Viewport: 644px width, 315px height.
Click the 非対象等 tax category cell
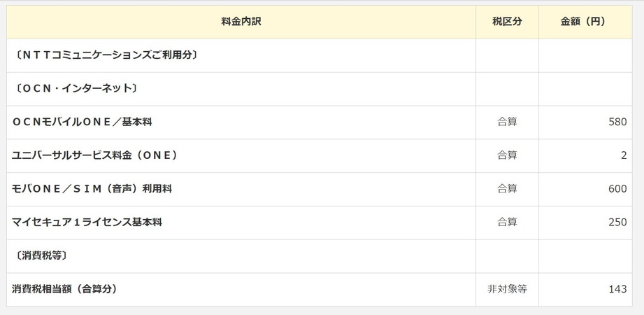[x=507, y=290]
